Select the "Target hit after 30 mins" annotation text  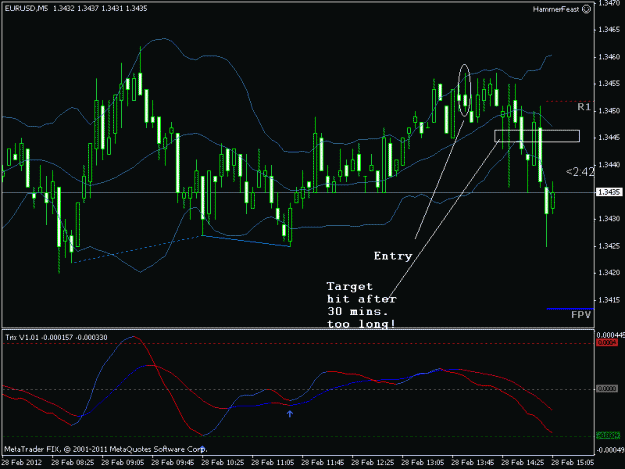[x=362, y=305]
